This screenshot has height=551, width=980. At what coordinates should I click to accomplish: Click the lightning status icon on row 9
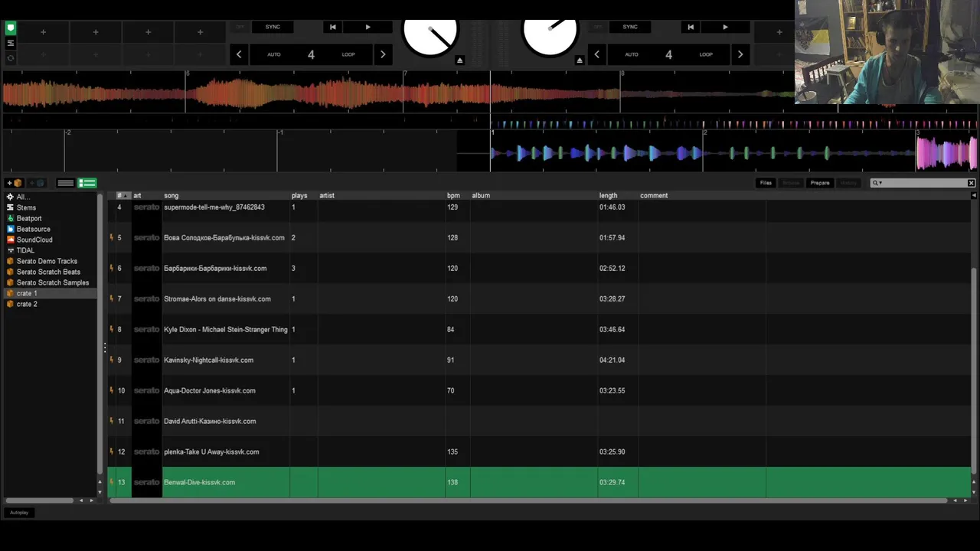(x=111, y=360)
